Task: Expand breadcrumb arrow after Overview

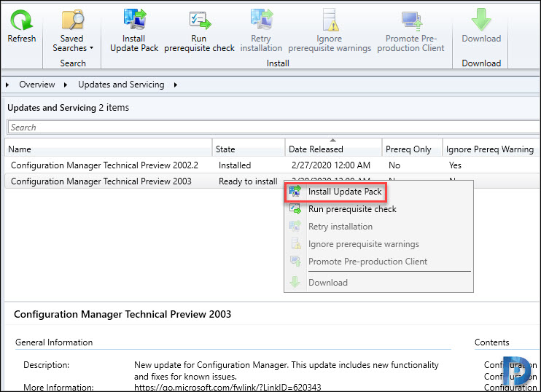Action: (65, 85)
